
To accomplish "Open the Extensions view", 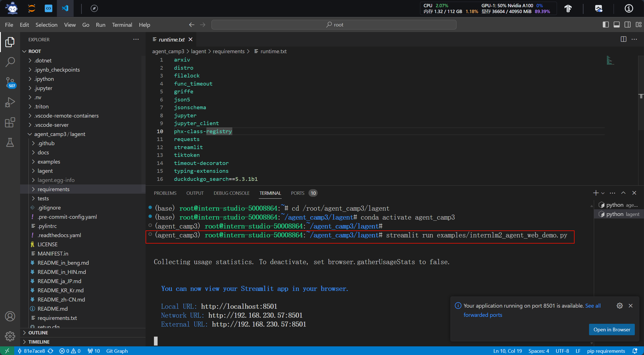I will point(10,122).
